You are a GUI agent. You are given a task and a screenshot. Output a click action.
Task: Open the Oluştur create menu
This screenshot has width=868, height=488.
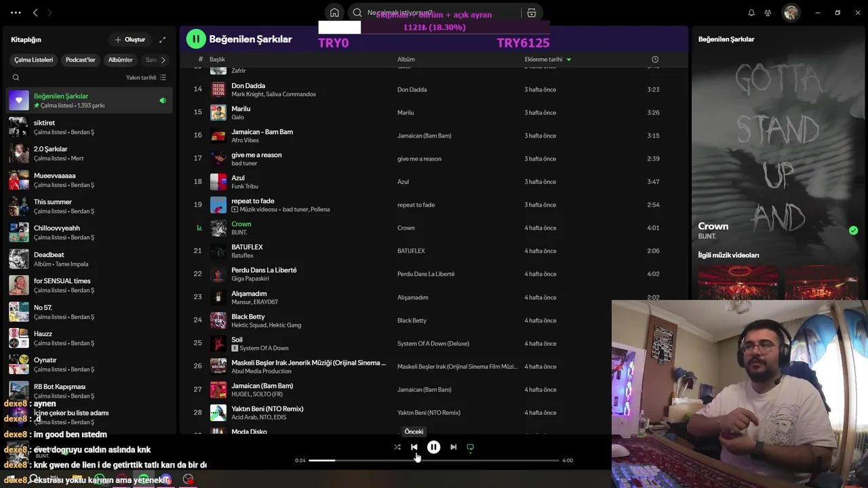click(x=130, y=39)
